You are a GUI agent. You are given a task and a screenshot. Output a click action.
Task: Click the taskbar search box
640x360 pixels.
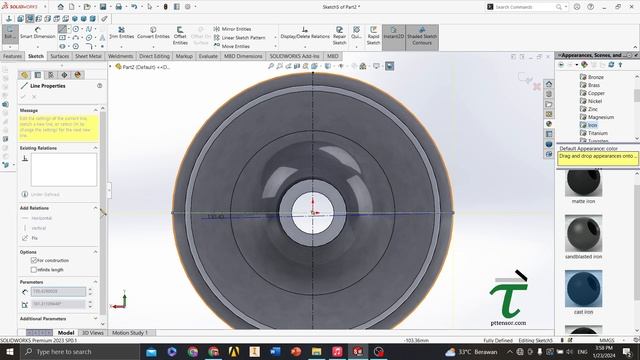[80, 351]
